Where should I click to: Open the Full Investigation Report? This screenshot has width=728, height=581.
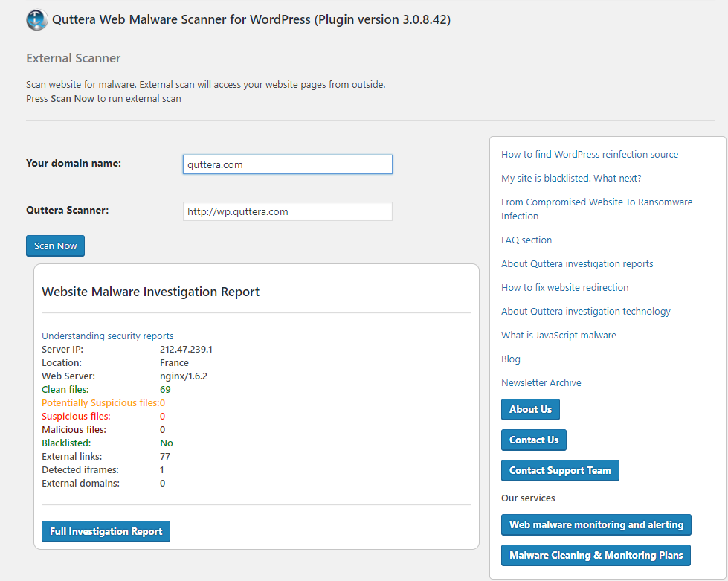pyautogui.click(x=106, y=531)
